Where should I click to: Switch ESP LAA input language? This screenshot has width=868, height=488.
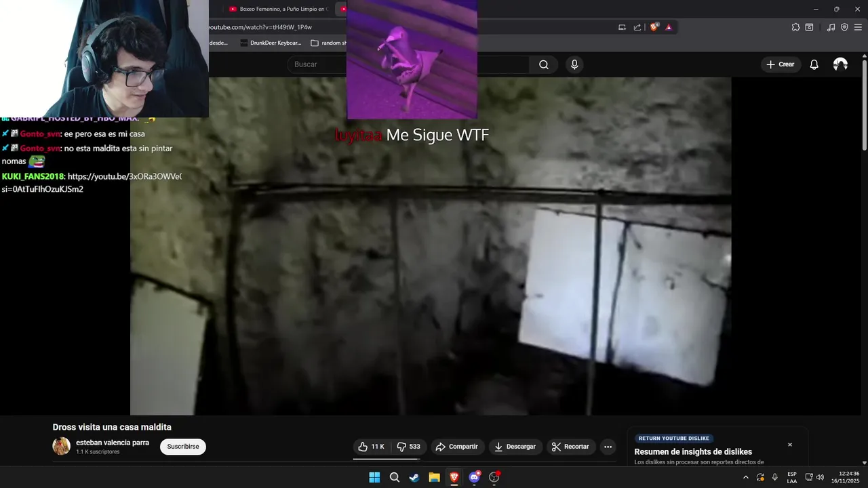(792, 477)
